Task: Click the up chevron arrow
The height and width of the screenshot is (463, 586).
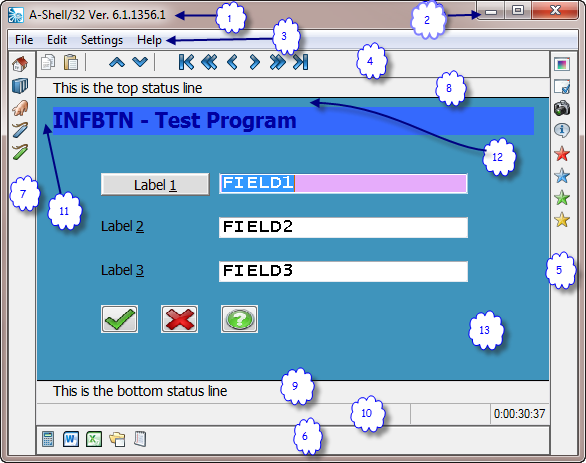Action: (117, 62)
